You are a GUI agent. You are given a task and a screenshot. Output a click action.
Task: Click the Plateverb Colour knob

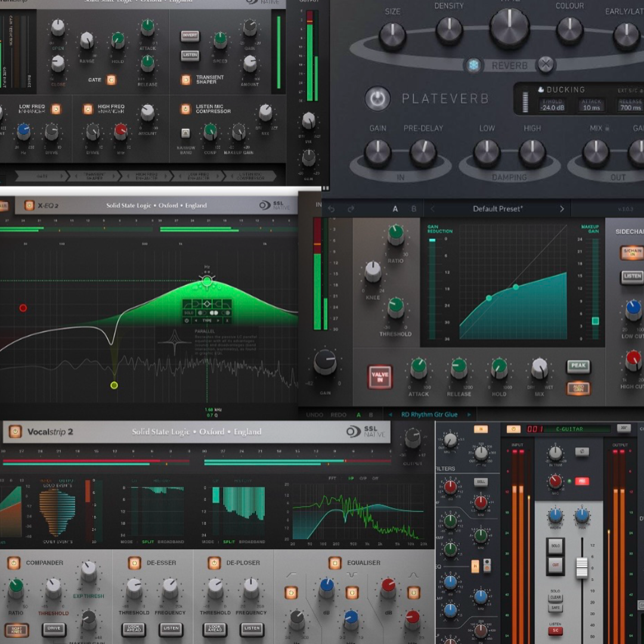click(569, 29)
